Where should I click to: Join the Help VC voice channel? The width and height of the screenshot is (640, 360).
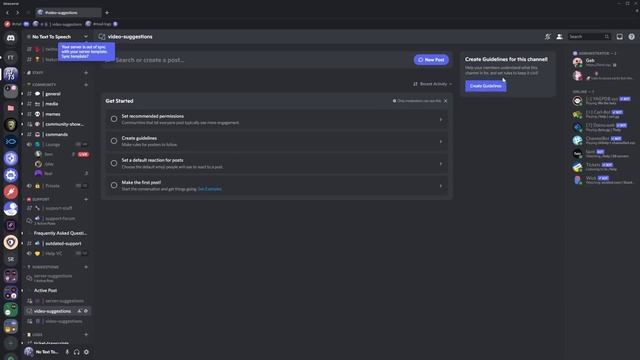(57, 253)
